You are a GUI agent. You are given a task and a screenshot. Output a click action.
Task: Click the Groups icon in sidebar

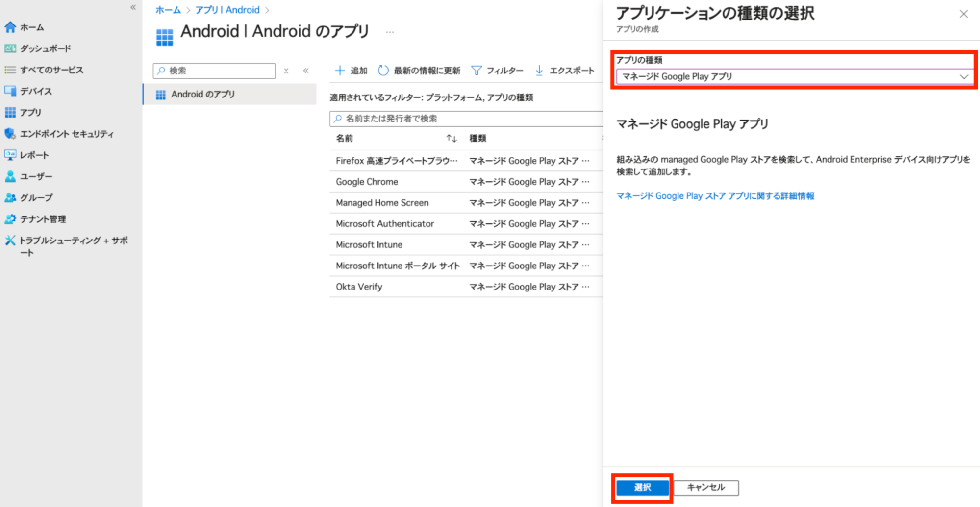[10, 198]
